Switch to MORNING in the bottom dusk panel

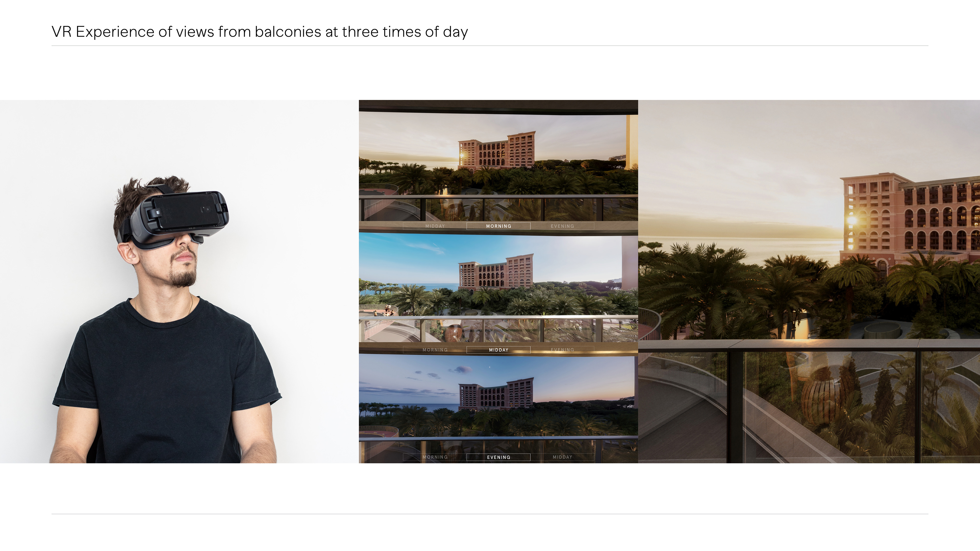tap(435, 457)
